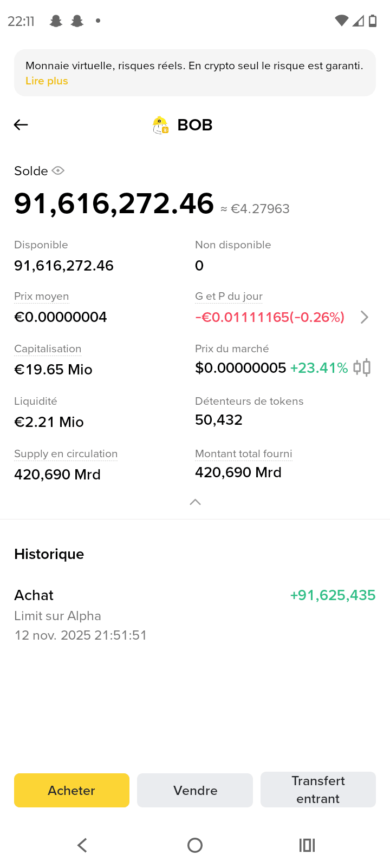The height and width of the screenshot is (868, 390).
Task: Open candlestick chart icon next to market price
Action: tap(362, 367)
